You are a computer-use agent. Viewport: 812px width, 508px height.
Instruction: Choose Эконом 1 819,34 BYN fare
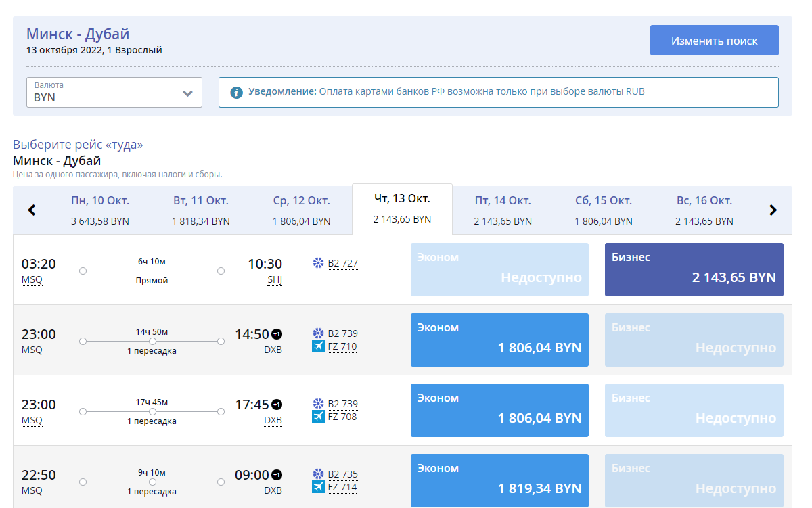[x=500, y=480]
